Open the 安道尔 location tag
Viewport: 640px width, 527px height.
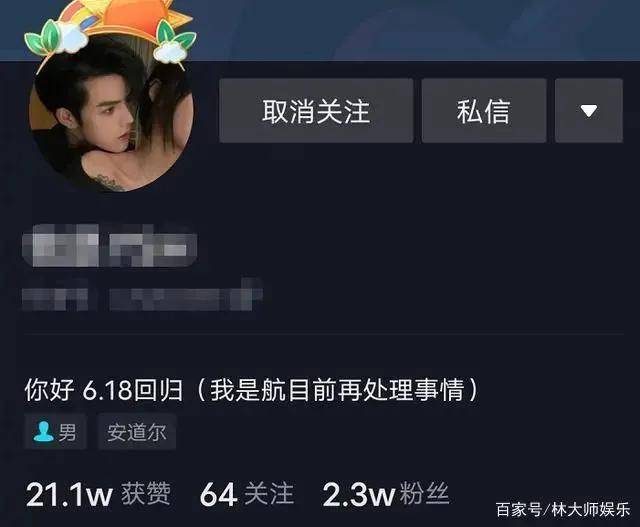pyautogui.click(x=137, y=432)
